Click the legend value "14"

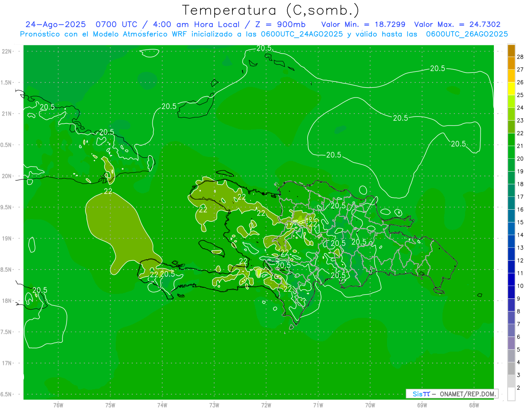(x=520, y=235)
